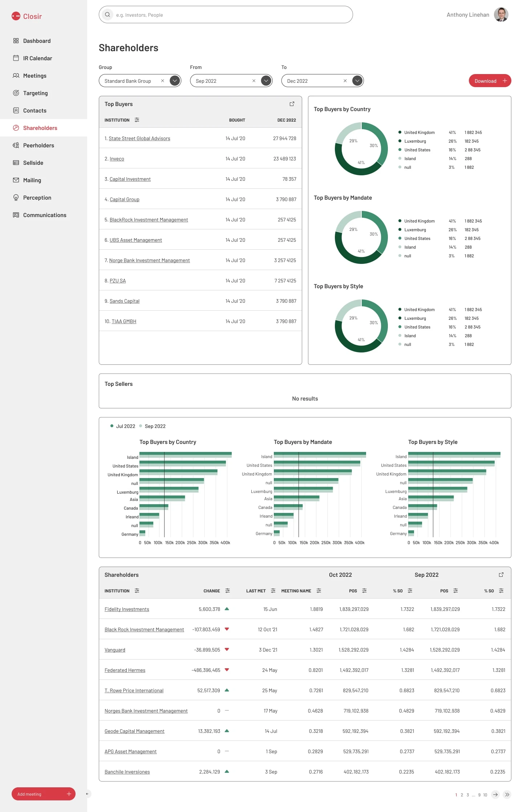
Task: Go to next page arrow
Action: click(495, 795)
